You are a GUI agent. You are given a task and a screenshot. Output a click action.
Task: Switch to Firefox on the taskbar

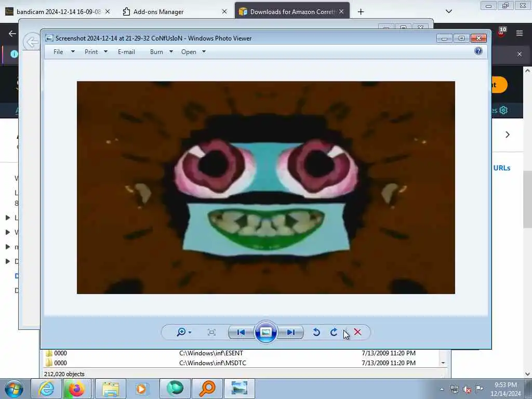click(x=77, y=389)
